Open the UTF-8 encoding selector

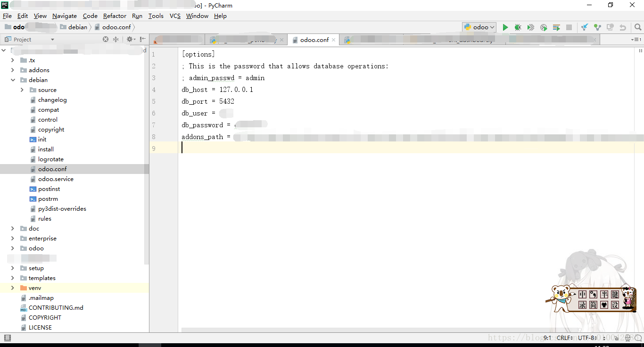pyautogui.click(x=588, y=338)
